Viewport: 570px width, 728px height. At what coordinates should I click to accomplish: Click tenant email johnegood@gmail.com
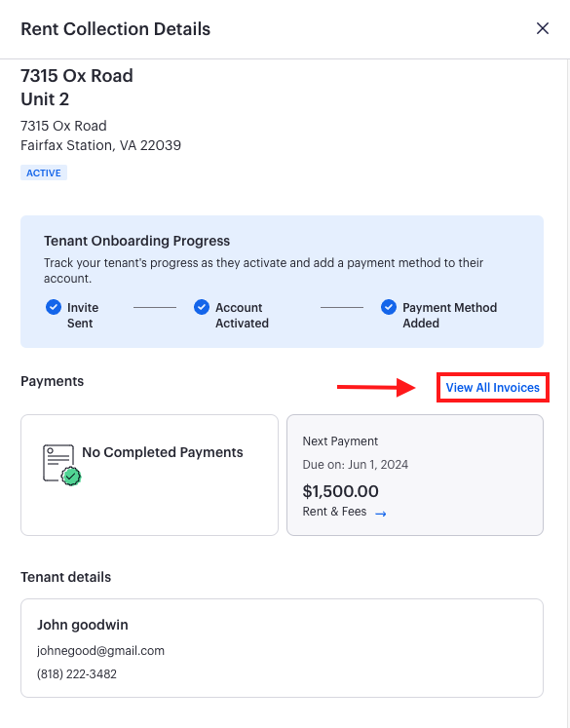(x=100, y=650)
